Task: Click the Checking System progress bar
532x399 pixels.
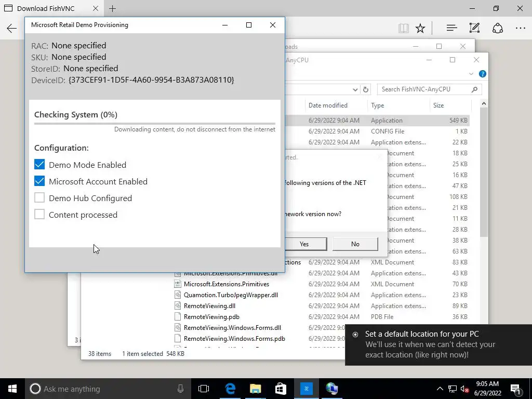Action: [x=155, y=123]
